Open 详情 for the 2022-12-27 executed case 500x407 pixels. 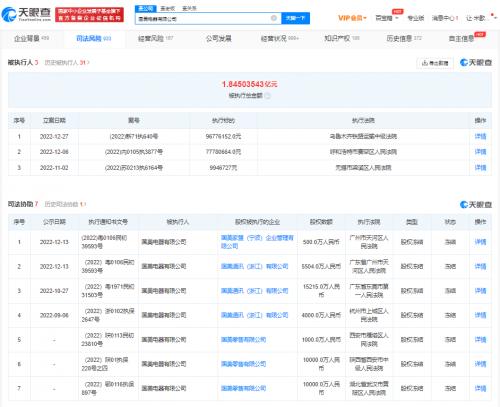pos(480,136)
